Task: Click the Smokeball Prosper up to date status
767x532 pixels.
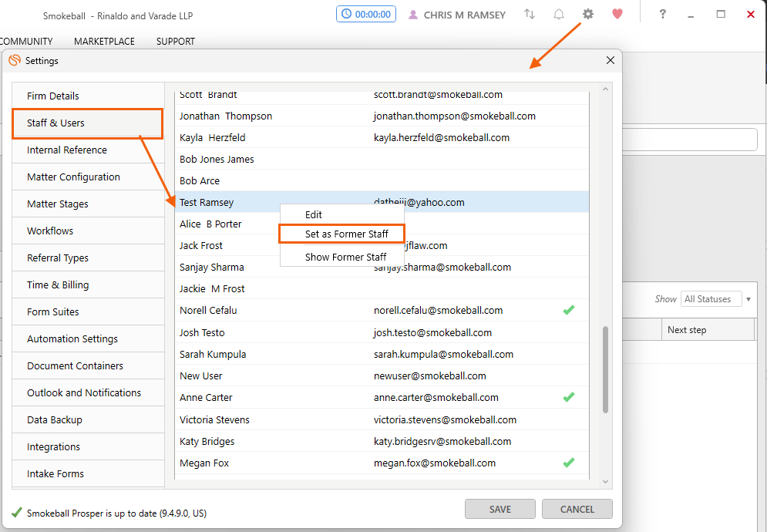Action: (x=116, y=513)
